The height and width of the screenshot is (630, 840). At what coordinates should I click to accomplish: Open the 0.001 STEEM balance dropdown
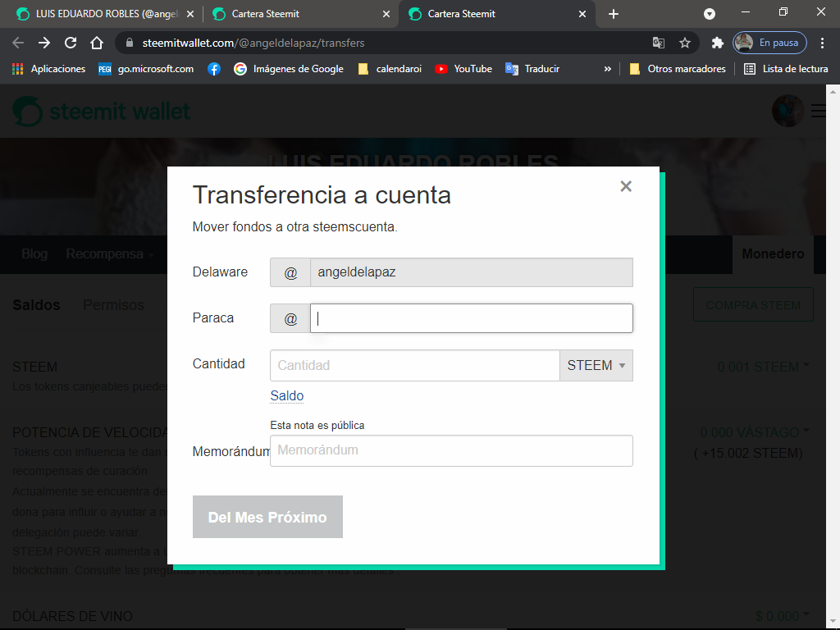(763, 367)
